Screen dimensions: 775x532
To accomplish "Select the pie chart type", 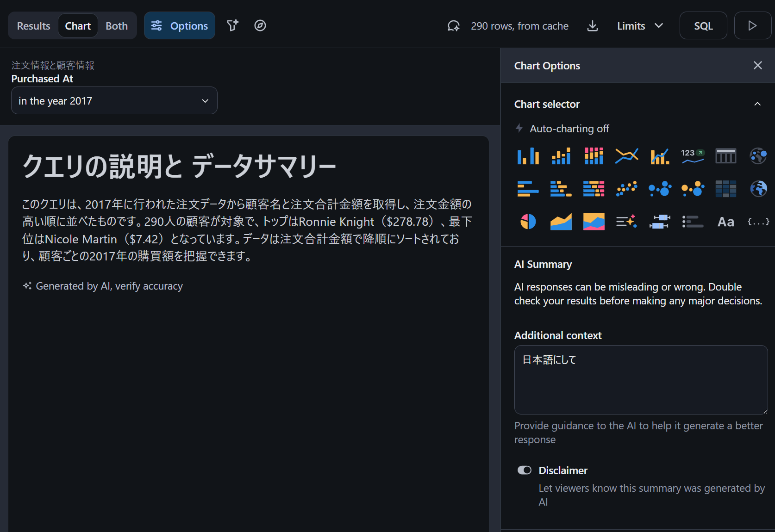I will [x=528, y=222].
